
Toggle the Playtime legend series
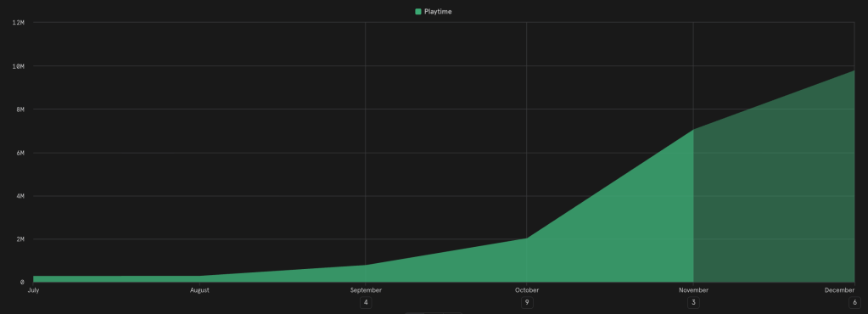click(x=434, y=12)
